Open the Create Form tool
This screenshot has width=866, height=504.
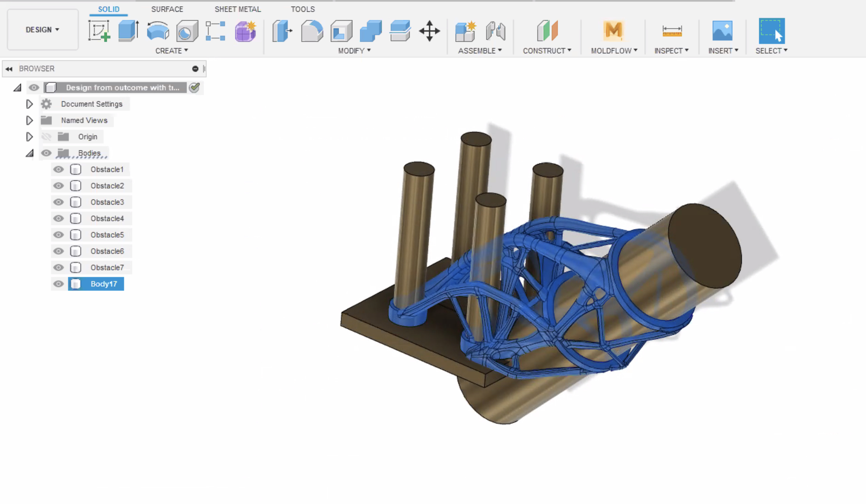point(245,31)
